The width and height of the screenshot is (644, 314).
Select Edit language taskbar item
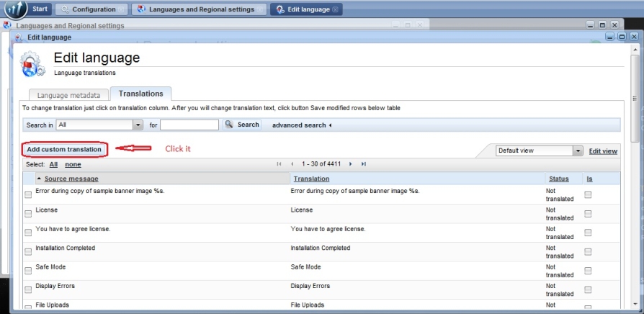pos(306,9)
